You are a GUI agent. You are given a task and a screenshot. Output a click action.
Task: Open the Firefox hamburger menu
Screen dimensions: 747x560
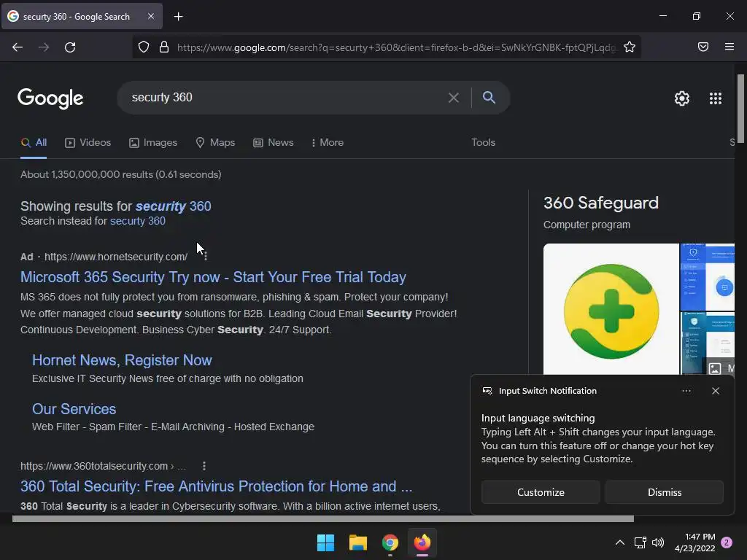[x=729, y=47]
